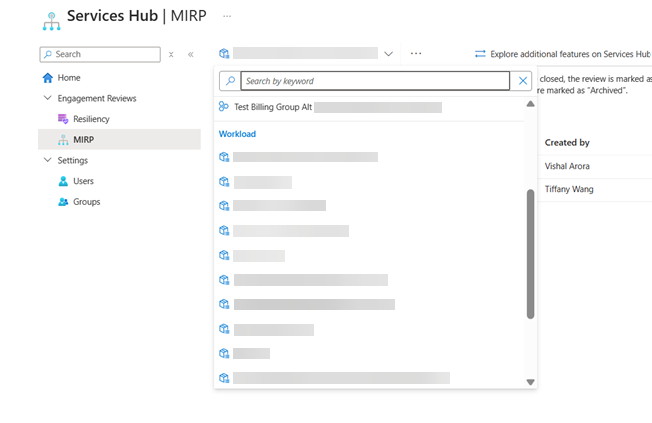This screenshot has height=423, width=652.
Task: Click the magnifier icon in keyword search
Action: pos(230,81)
